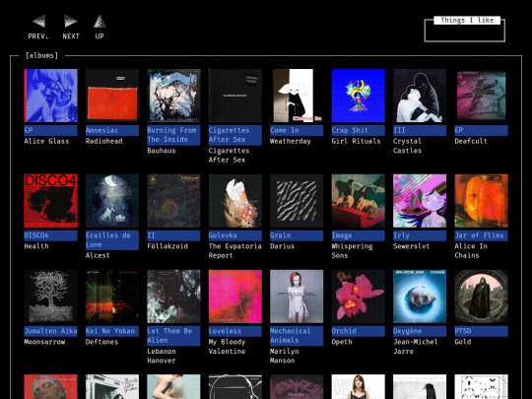Click the Crap Shit title link
This screenshot has height=399, width=532.
pyautogui.click(x=359, y=131)
